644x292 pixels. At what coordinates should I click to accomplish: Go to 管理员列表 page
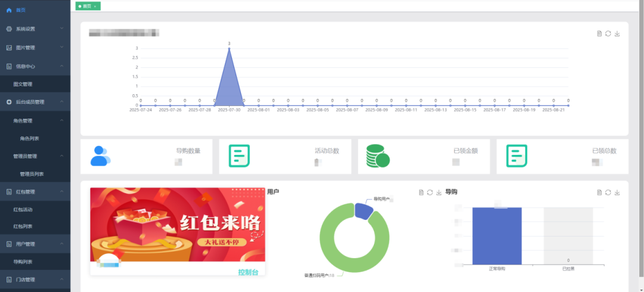tap(32, 174)
